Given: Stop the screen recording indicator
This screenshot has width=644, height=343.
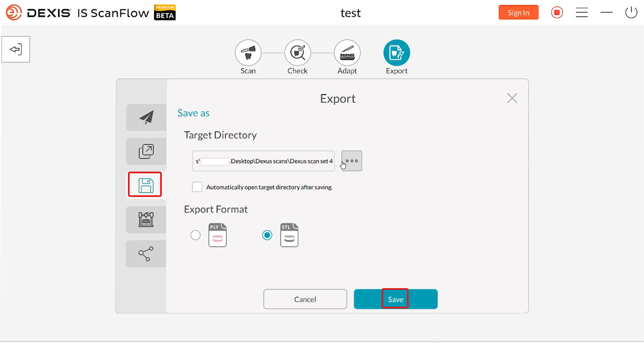Looking at the screenshot, I should click(557, 12).
